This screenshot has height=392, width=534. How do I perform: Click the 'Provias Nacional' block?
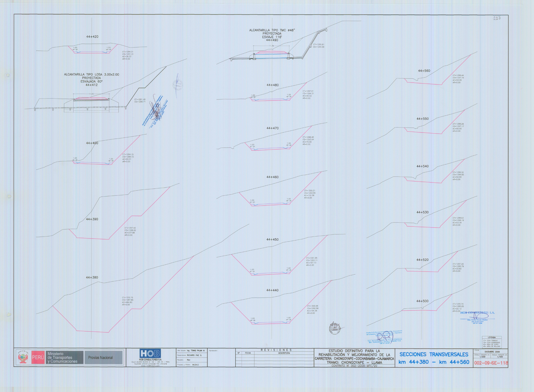(x=104, y=357)
